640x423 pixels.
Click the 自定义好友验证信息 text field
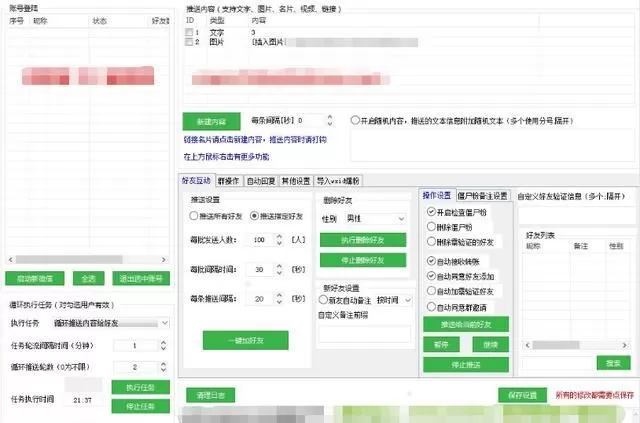[577, 215]
